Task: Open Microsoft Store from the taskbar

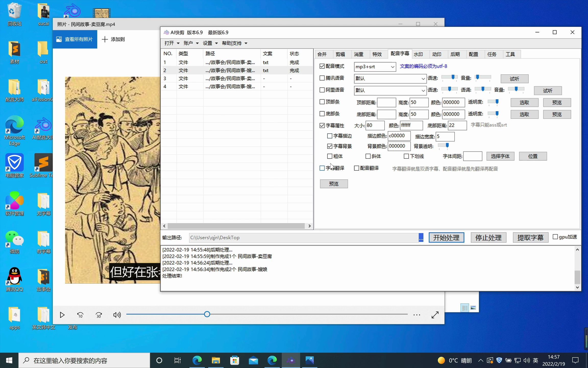Action: 235,360
